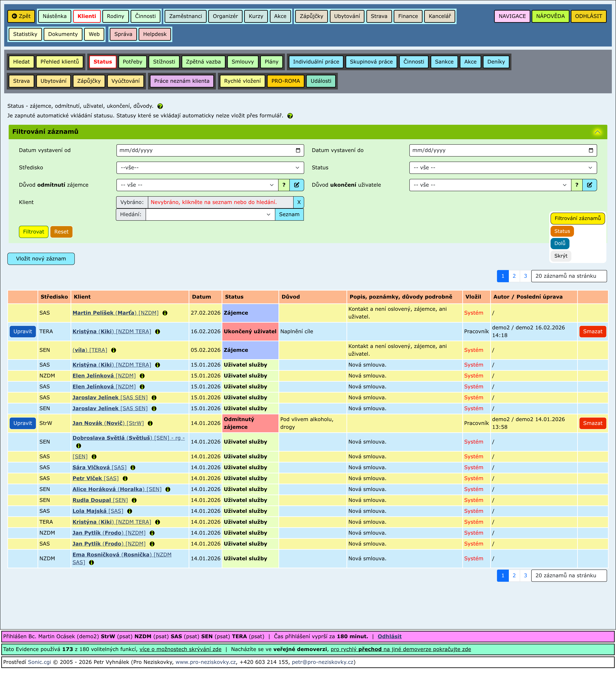Clear selected client with X button
Image resolution: width=616 pixels, height=677 pixels.
[299, 203]
